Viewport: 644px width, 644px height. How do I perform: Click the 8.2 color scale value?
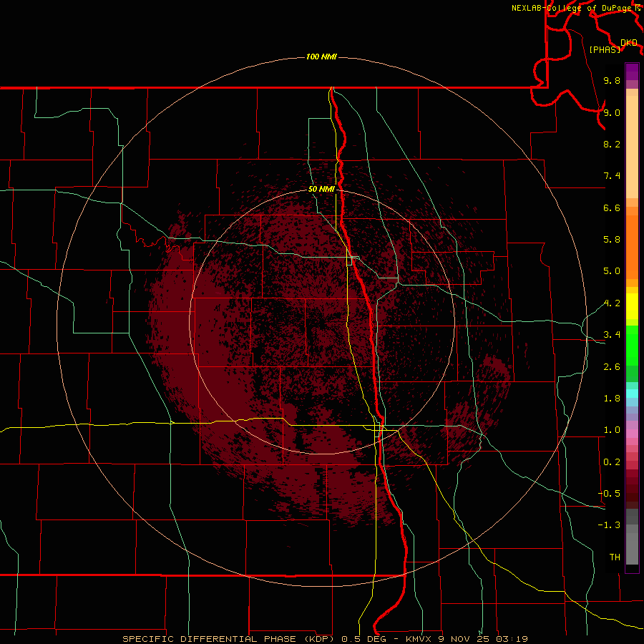(612, 144)
